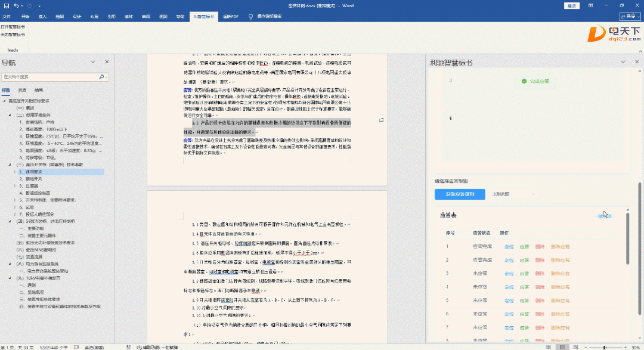Click the lightbulb tell-me search icon

[x=250, y=17]
